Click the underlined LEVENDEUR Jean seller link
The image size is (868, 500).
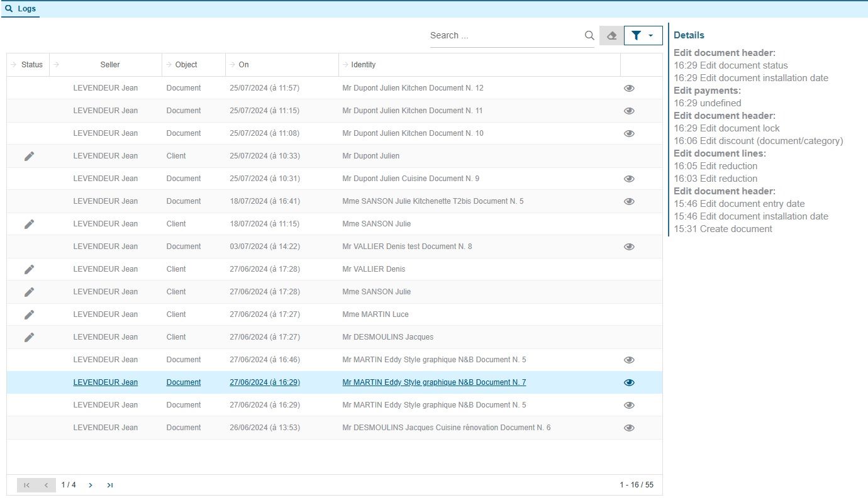click(x=105, y=382)
